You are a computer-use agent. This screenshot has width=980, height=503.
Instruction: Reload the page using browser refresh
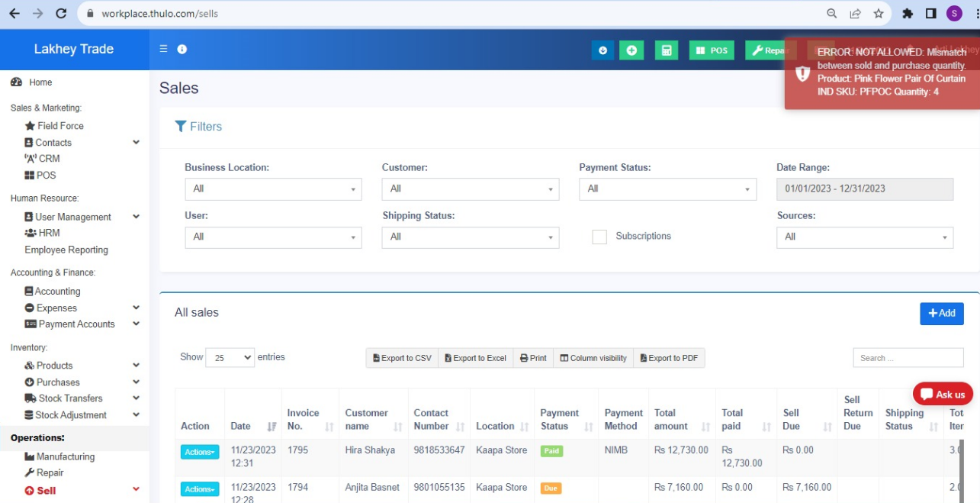click(x=61, y=14)
